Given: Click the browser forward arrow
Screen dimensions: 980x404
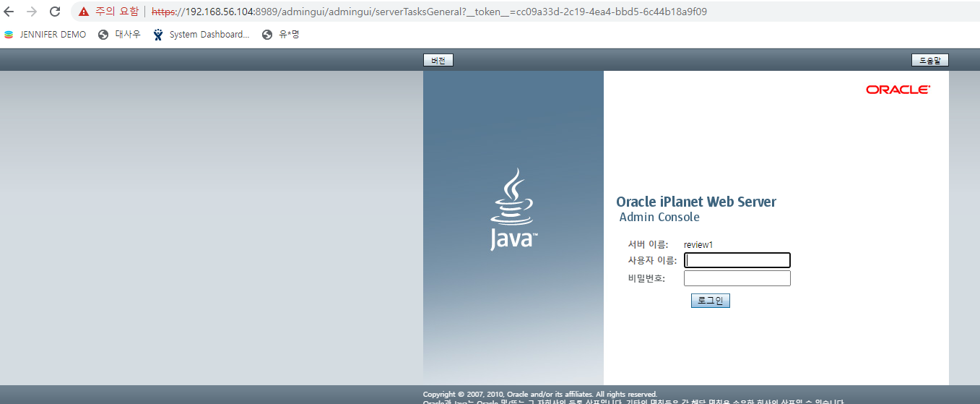Looking at the screenshot, I should 32,12.
